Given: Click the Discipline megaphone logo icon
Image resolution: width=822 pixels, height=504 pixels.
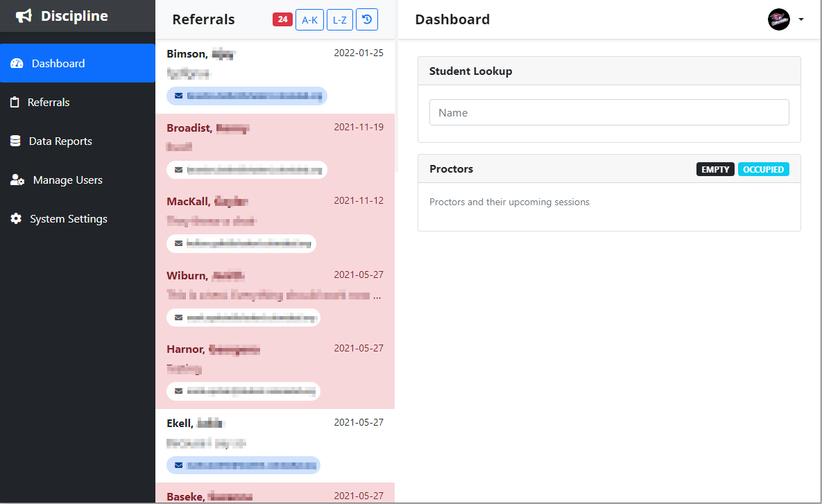Looking at the screenshot, I should pos(24,16).
